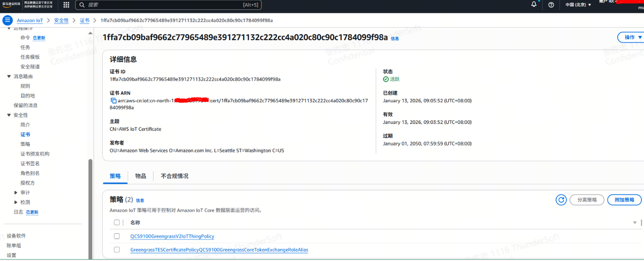The width and height of the screenshot is (644, 261).
Task: Switch to the 物品 tab
Action: (141, 176)
